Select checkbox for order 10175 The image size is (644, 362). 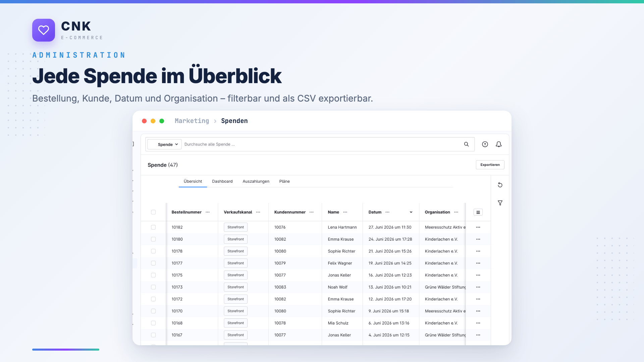[153, 275]
